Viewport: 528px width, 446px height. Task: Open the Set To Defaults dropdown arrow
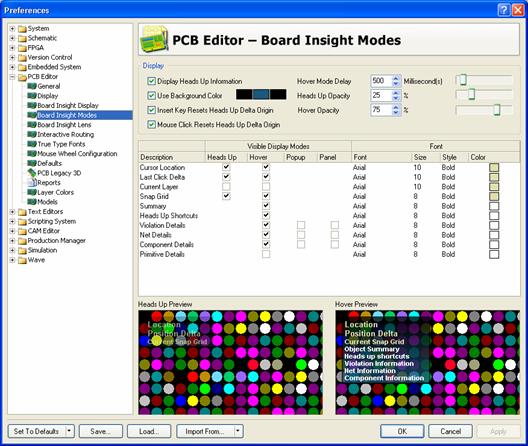(x=69, y=431)
